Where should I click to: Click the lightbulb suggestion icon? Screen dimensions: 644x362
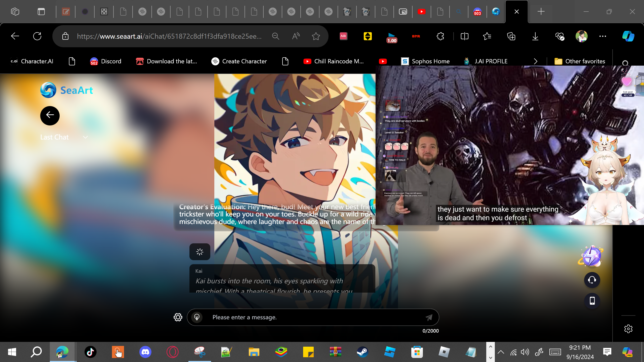point(197,317)
